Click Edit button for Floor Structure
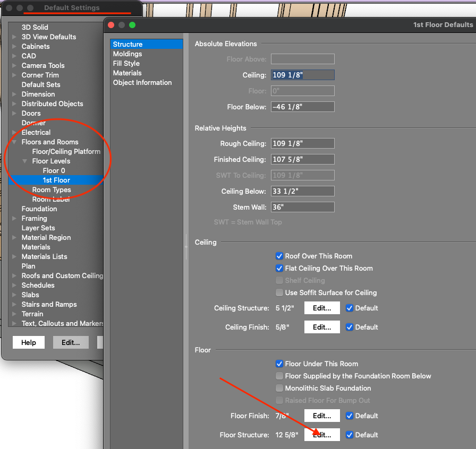The image size is (476, 449). 322,435
